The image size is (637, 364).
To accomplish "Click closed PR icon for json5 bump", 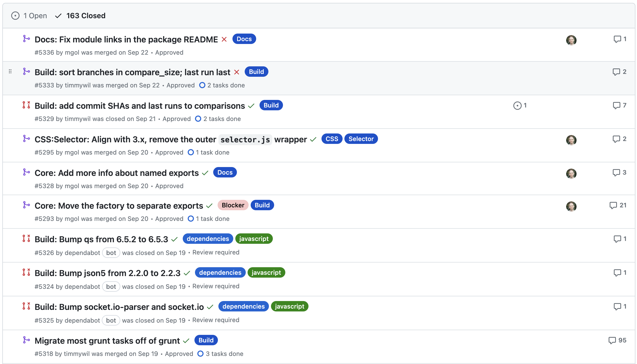I will (26, 272).
